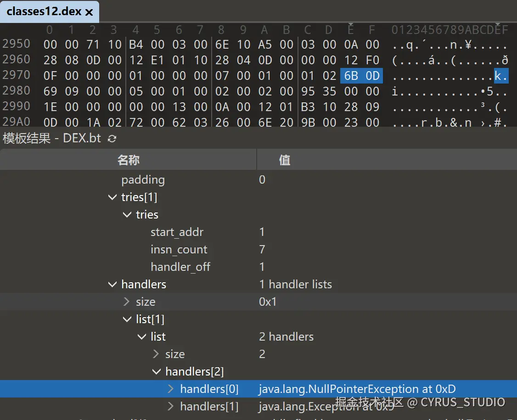The height and width of the screenshot is (420, 517).
Task: Click the 2950 row address
Action: pos(16,44)
